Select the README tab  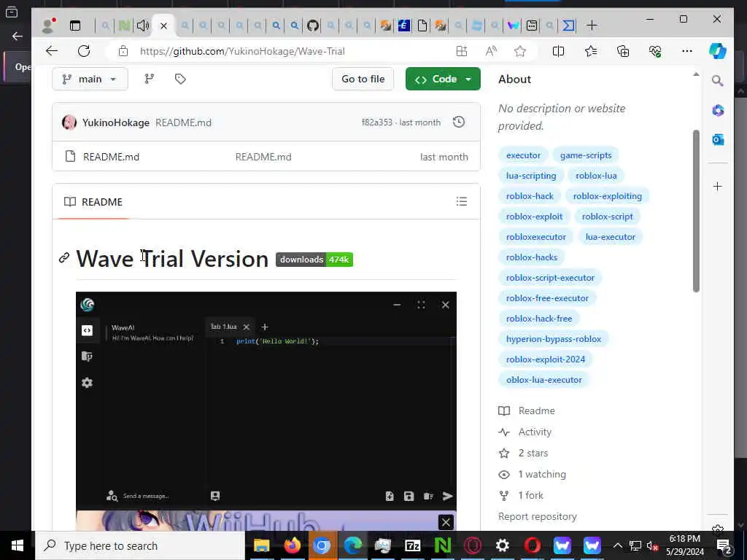tap(93, 202)
